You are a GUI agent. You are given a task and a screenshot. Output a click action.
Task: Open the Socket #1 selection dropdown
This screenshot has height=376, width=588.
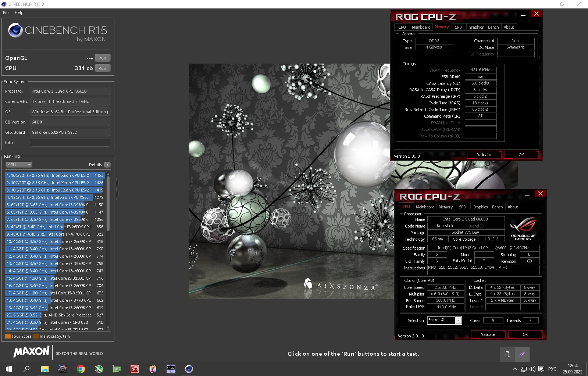click(x=444, y=320)
